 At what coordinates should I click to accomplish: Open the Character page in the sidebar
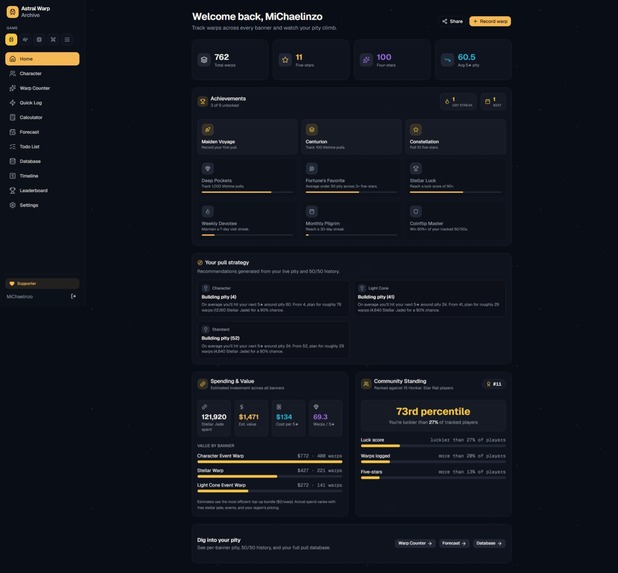(x=42, y=73)
